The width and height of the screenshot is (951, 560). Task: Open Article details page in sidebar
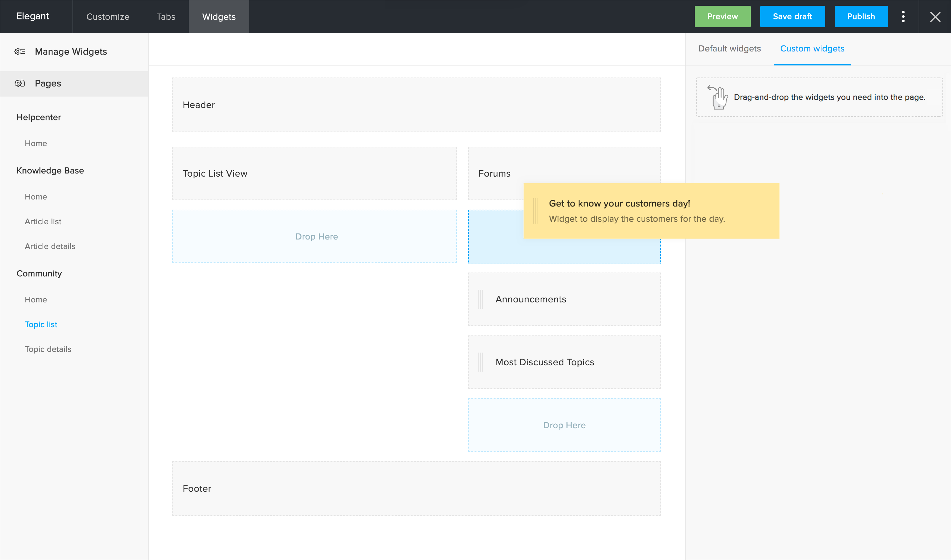[50, 246]
